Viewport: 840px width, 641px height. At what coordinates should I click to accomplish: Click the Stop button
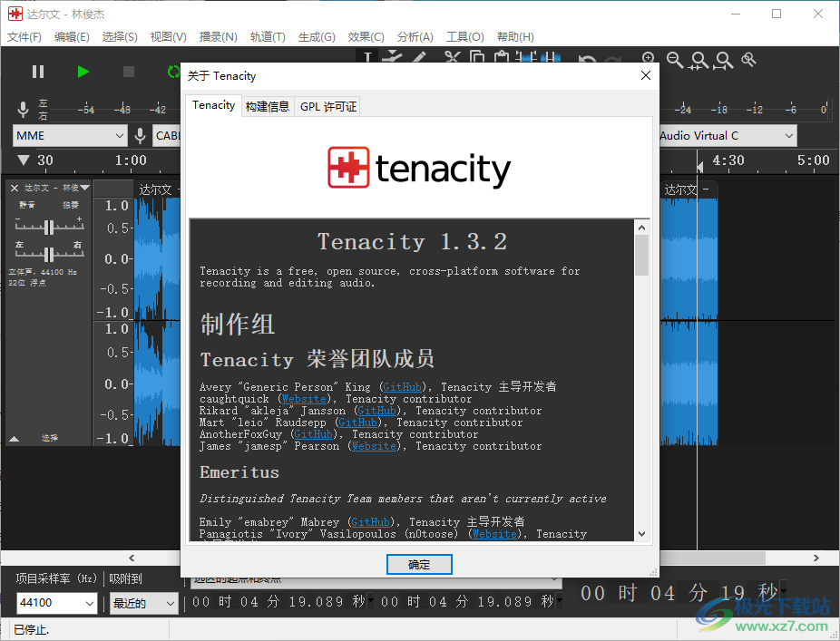[x=129, y=72]
